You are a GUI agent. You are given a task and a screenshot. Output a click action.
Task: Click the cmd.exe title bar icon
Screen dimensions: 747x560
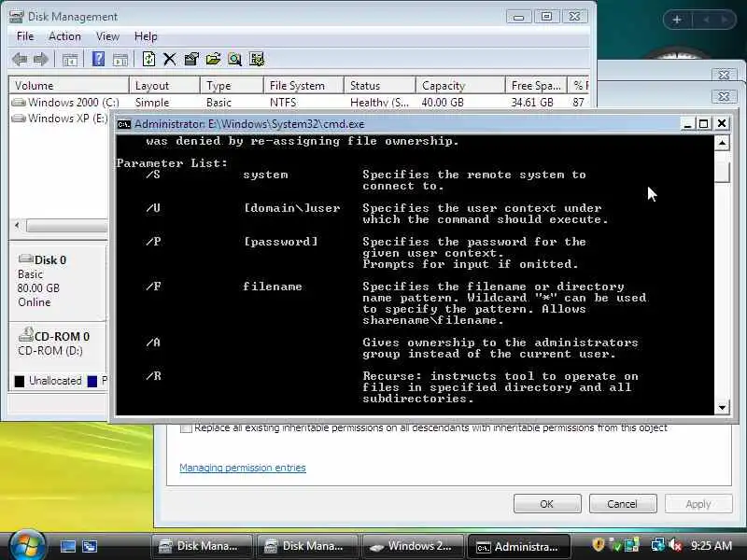[x=124, y=124]
